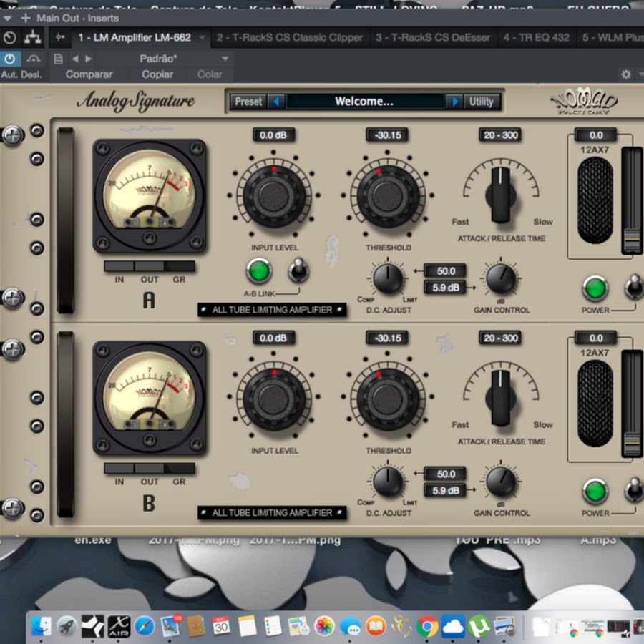Click channel A Gain Control knob
The width and height of the screenshot is (644, 644).
[x=501, y=278]
